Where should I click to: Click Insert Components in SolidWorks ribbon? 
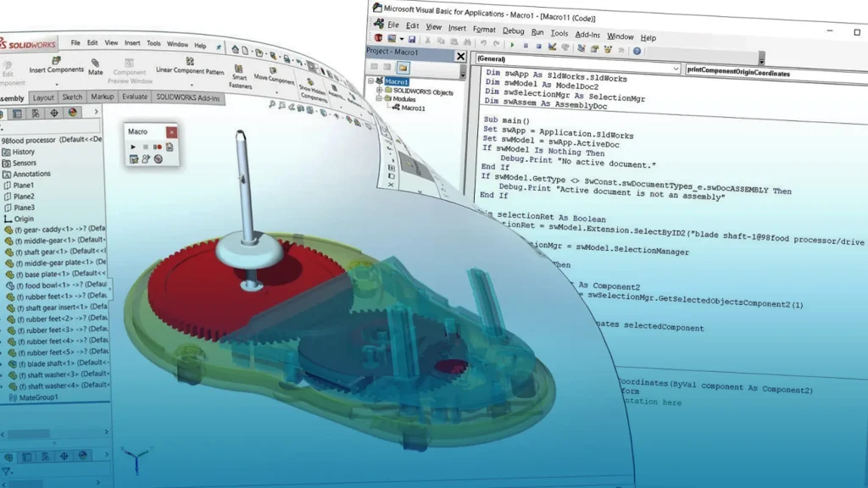(x=57, y=65)
